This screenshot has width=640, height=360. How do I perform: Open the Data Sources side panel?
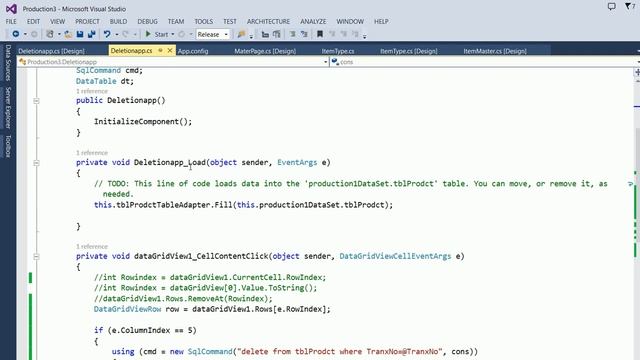pos(8,62)
